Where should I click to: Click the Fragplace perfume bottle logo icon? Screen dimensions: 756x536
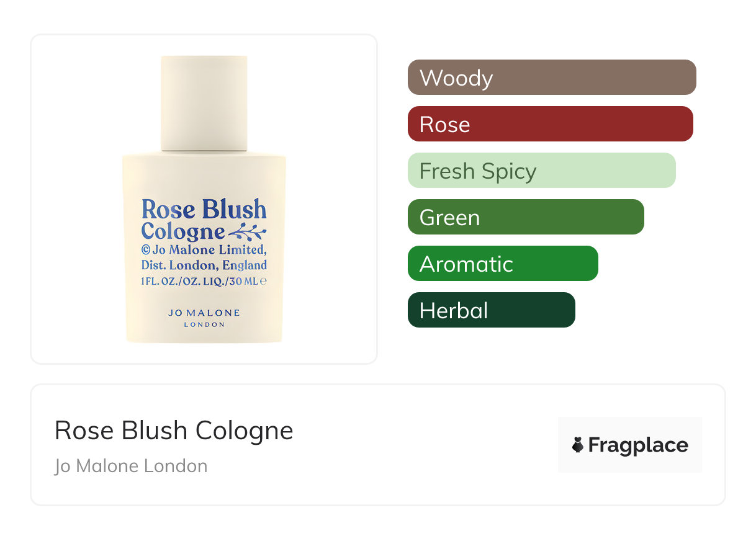pos(578,445)
